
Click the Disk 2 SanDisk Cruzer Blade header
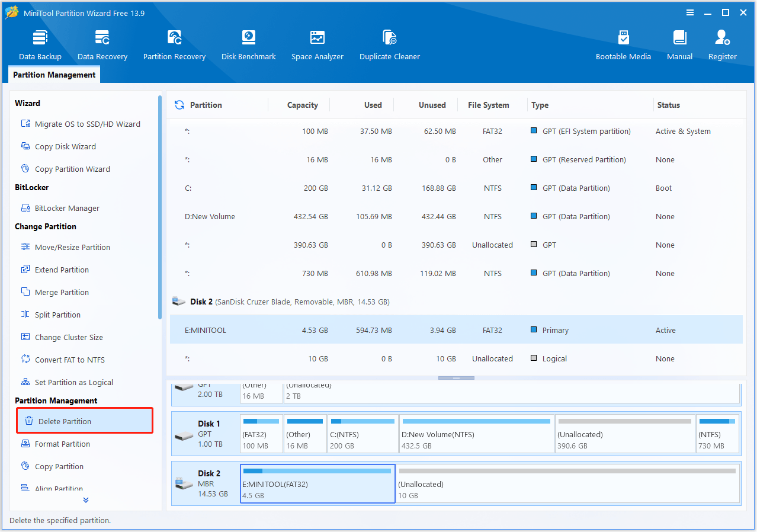(x=456, y=302)
